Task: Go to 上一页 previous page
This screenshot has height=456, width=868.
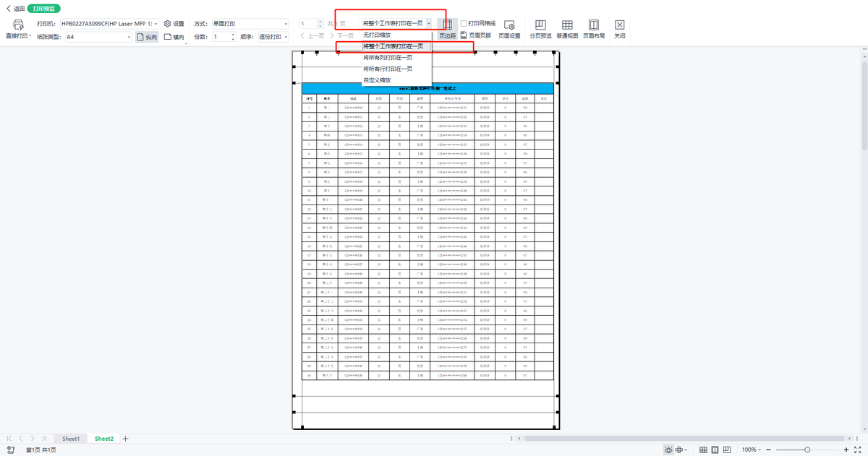Action: coord(312,35)
